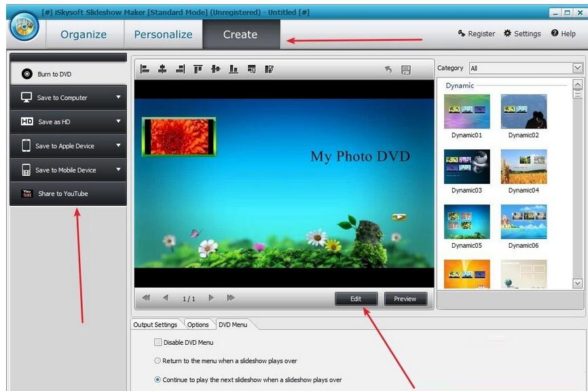Click the Edit button

[x=356, y=299]
